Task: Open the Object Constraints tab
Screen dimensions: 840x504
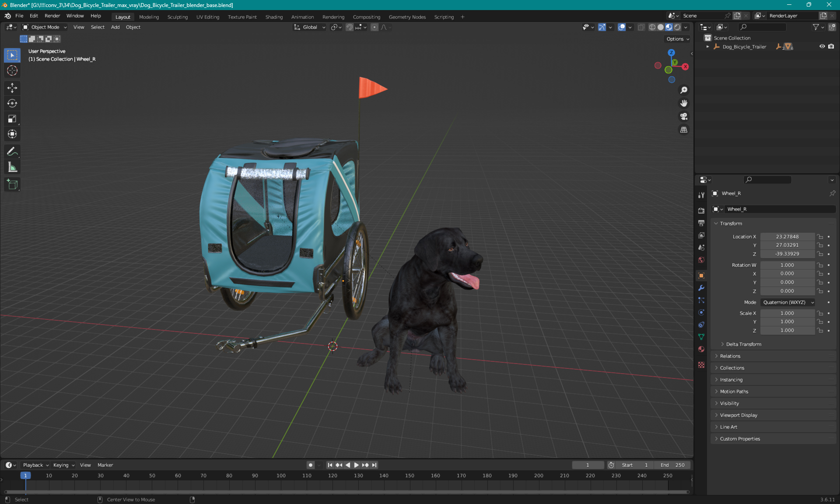Action: (701, 325)
